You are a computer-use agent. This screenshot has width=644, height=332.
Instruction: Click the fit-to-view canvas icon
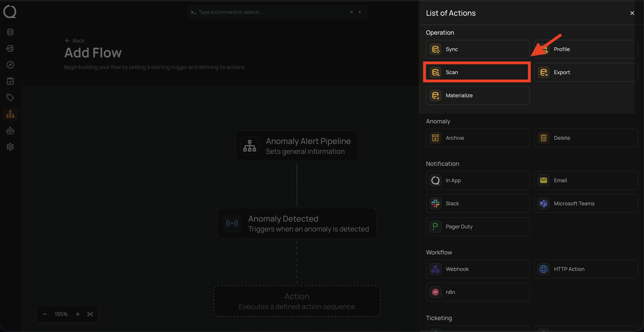[x=90, y=314]
